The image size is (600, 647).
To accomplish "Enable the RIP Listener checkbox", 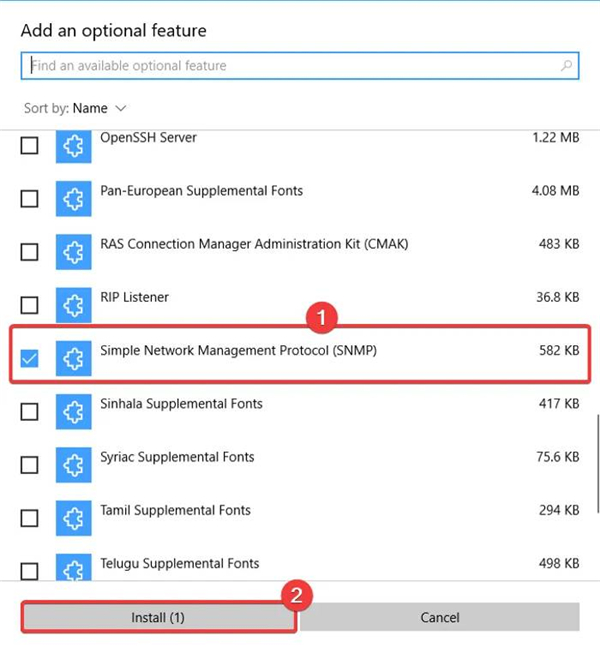I will [x=30, y=305].
